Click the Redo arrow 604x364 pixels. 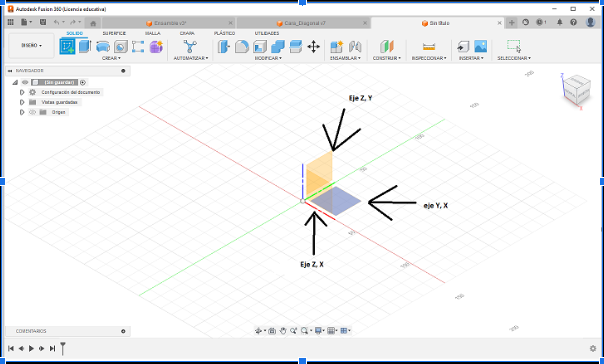click(72, 22)
